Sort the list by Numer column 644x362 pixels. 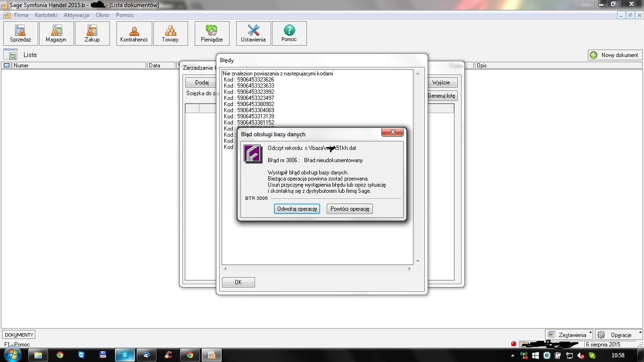tap(78, 66)
